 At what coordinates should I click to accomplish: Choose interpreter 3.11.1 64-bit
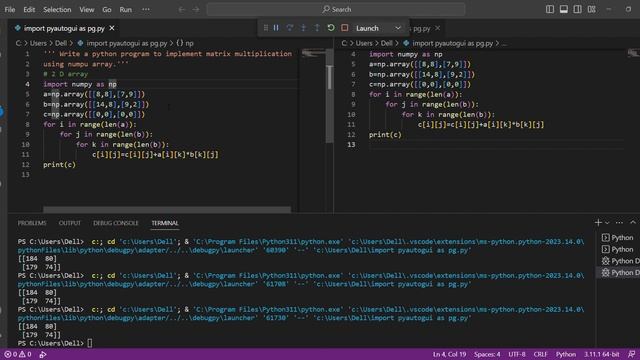pos(602,354)
